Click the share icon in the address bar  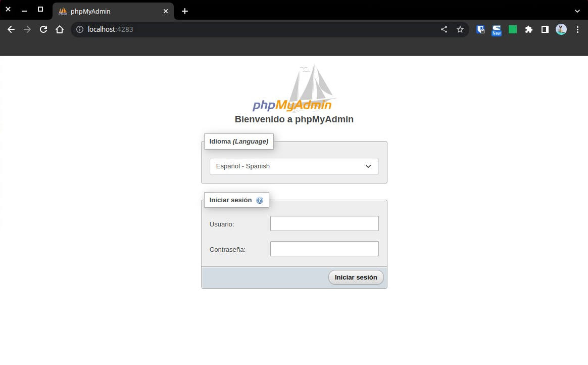point(444,29)
